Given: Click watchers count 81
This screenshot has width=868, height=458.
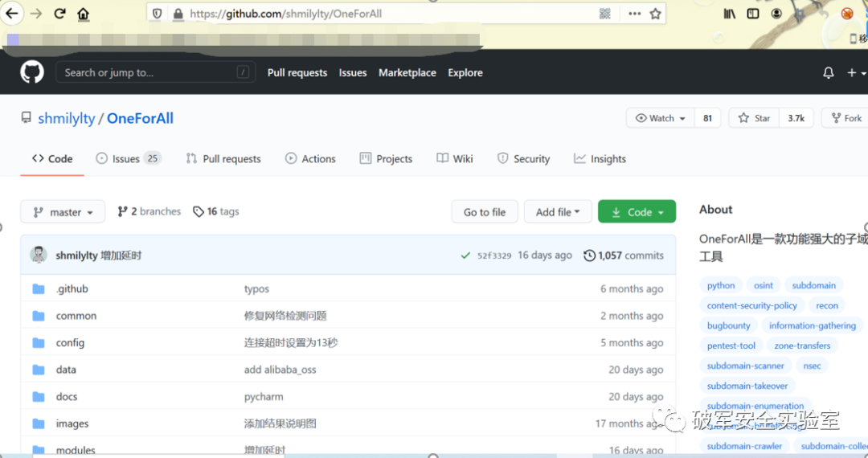Looking at the screenshot, I should point(707,118).
